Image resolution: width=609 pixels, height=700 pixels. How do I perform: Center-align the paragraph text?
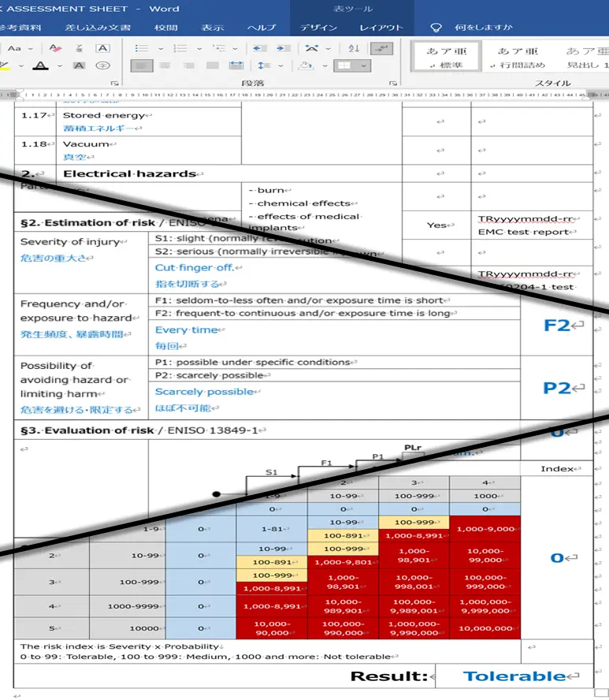(166, 66)
